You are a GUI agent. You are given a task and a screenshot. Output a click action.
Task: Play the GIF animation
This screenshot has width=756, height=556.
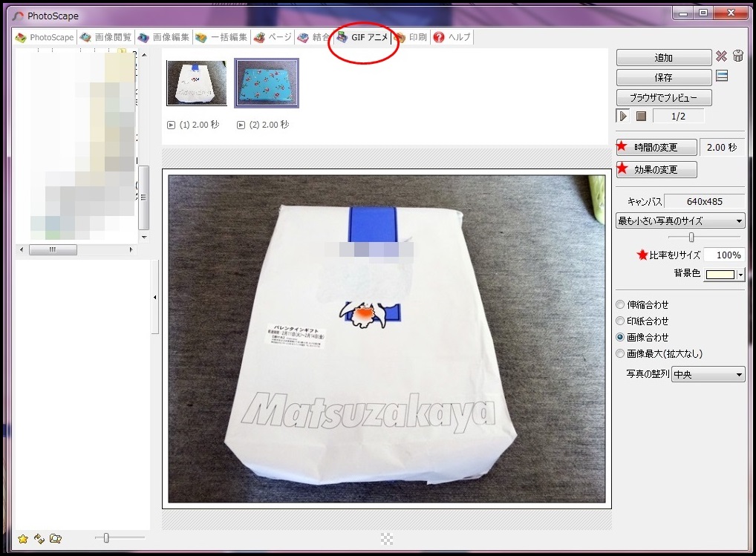point(623,116)
